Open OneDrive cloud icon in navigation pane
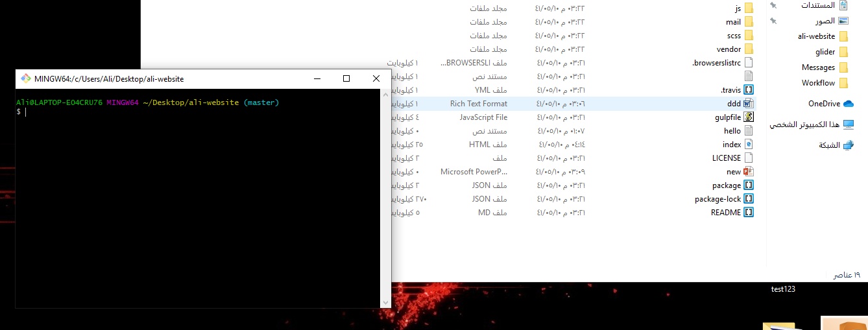Viewport: 868px width, 330px height. pyautogui.click(x=848, y=104)
